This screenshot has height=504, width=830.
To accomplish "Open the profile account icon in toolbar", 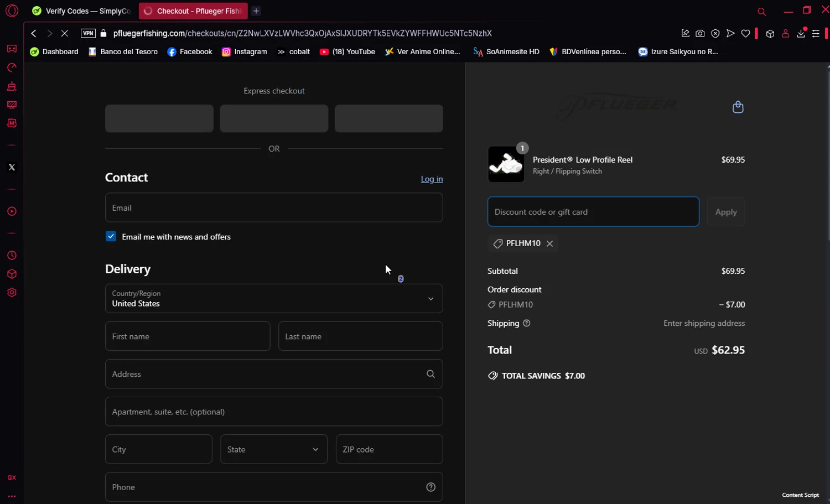I will [785, 34].
